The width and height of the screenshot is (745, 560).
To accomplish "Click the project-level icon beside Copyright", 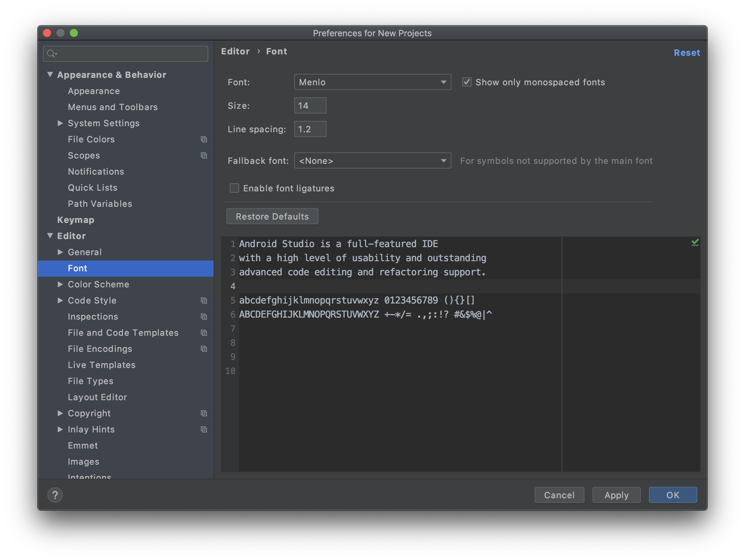I will pyautogui.click(x=204, y=413).
